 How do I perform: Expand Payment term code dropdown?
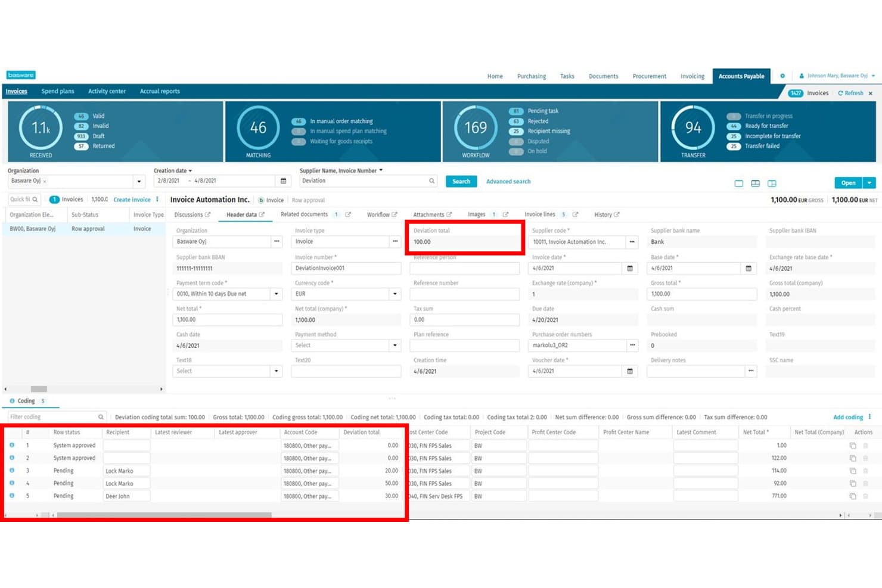click(x=277, y=294)
